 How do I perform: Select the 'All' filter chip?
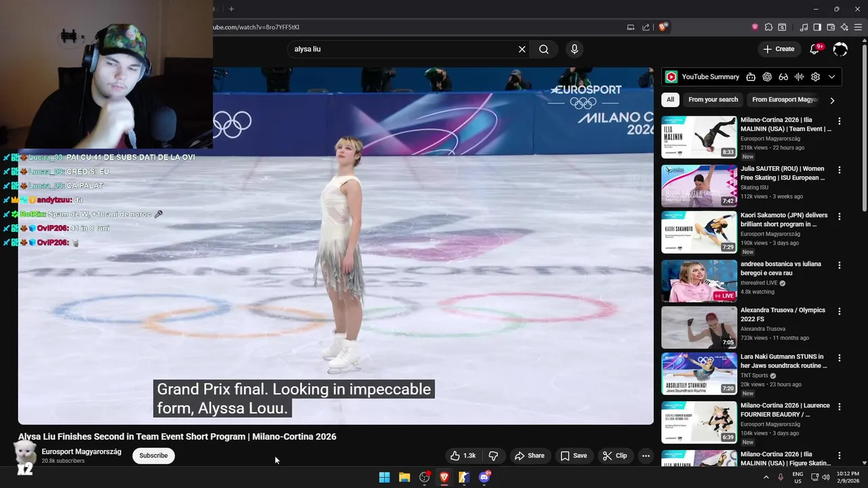pos(670,100)
